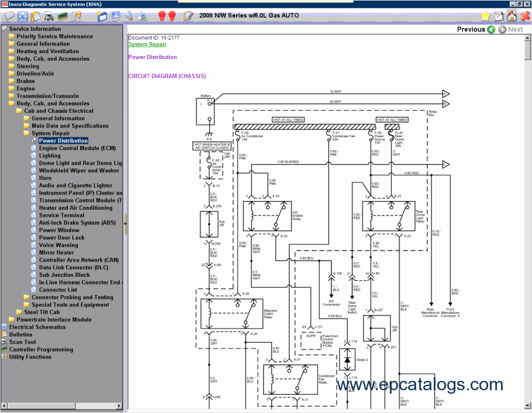The height and width of the screenshot is (413, 532).
Task: Click the computer monitor toolbar icon
Action: 116,16
